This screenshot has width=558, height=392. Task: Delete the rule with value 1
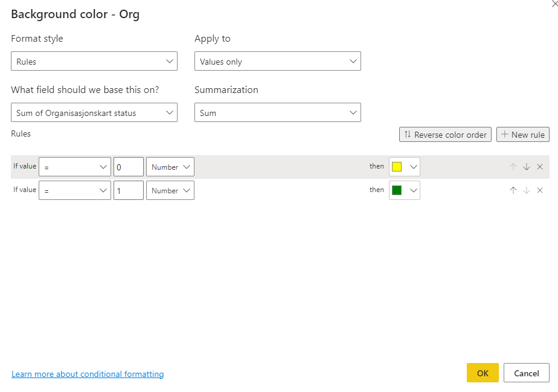[x=540, y=190]
